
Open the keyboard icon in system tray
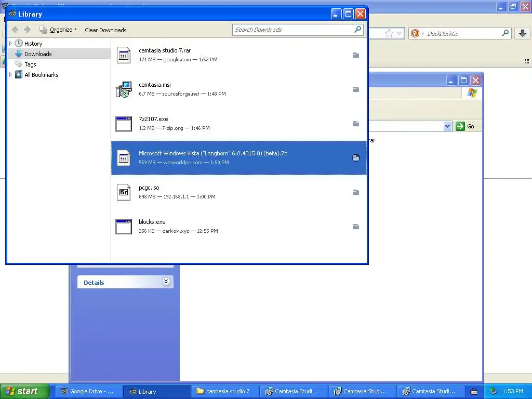click(474, 392)
